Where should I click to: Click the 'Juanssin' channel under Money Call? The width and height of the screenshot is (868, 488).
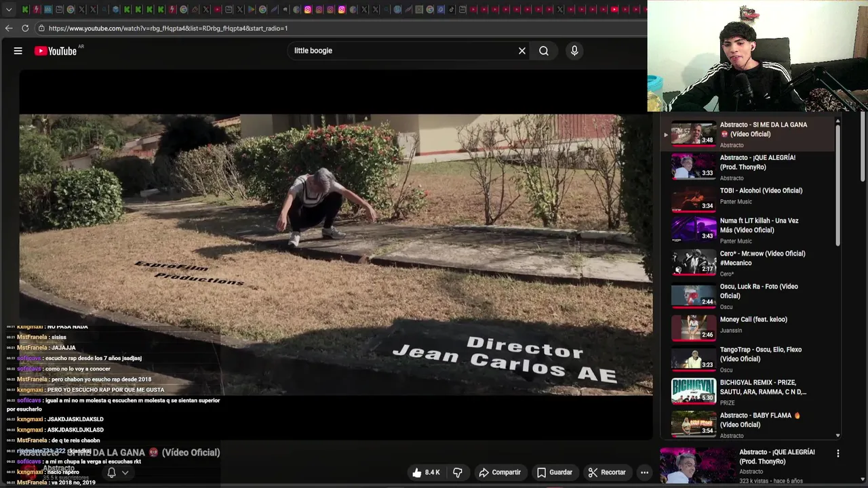tap(731, 331)
